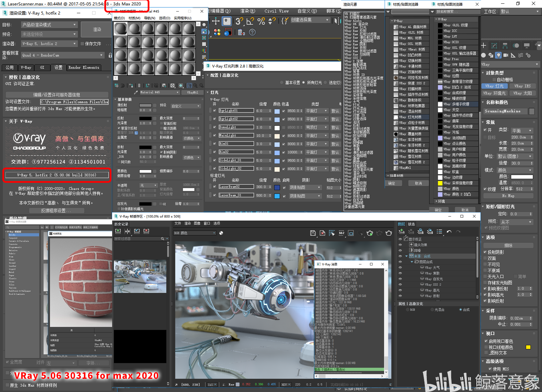This screenshot has width=542, height=392.
Task: Open the 渲染(R) menu in main menu bar
Action: tap(248, 11)
